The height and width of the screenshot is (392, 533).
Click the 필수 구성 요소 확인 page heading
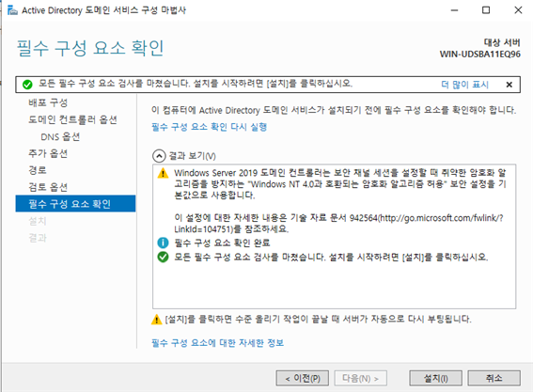click(x=90, y=48)
